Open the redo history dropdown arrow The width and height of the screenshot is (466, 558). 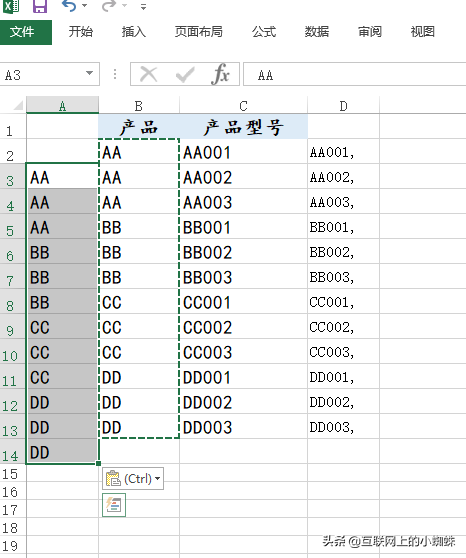pos(125,6)
